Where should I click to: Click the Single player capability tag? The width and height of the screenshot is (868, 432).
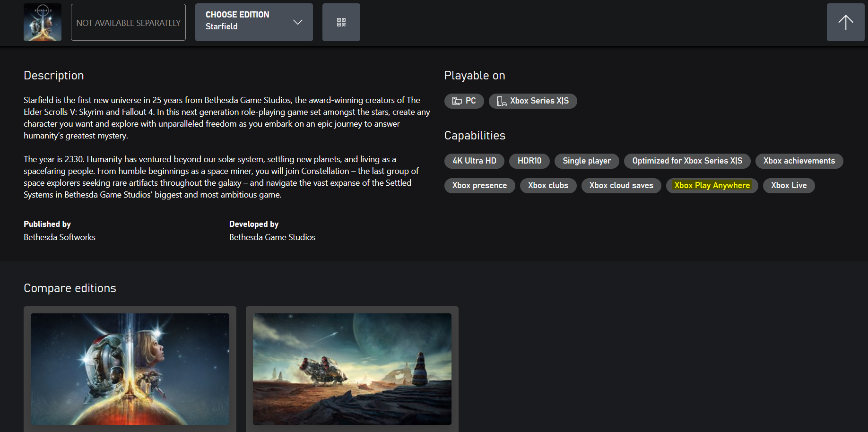click(x=587, y=161)
